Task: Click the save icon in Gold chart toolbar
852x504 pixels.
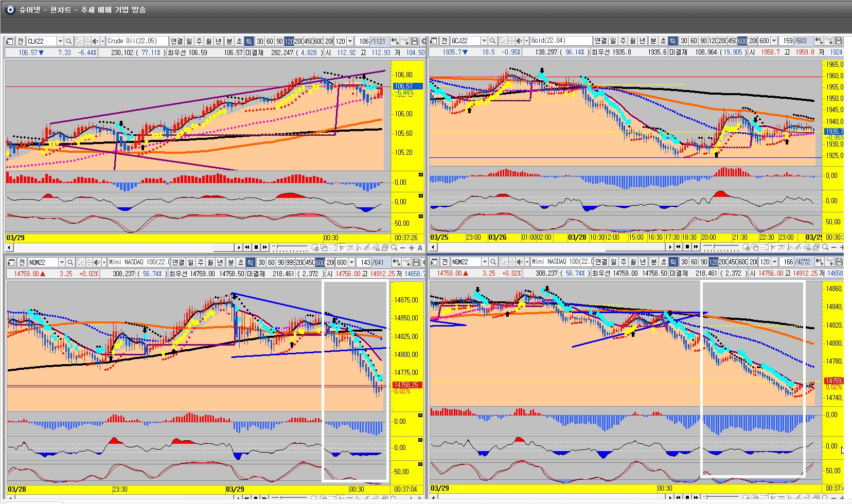Action: 839,41
